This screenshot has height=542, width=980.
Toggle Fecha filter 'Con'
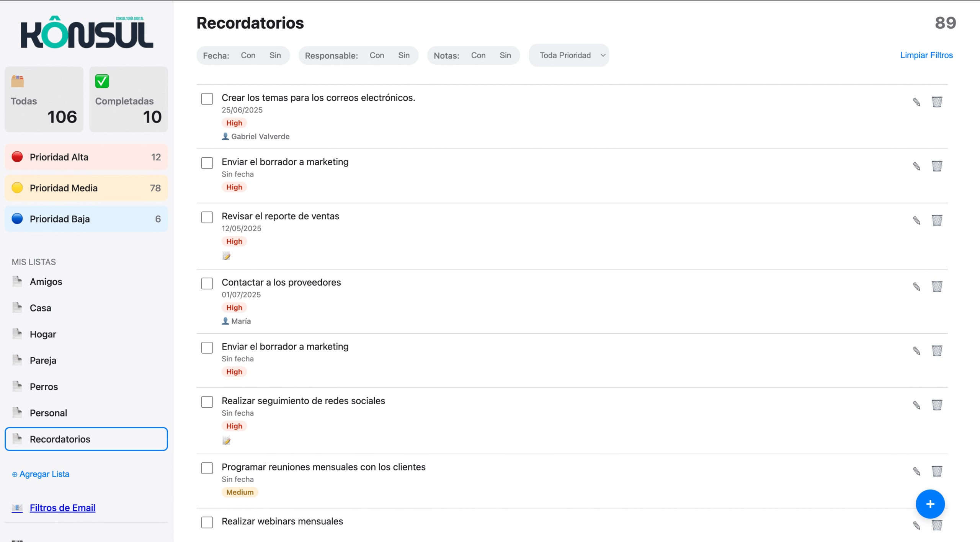tap(248, 56)
